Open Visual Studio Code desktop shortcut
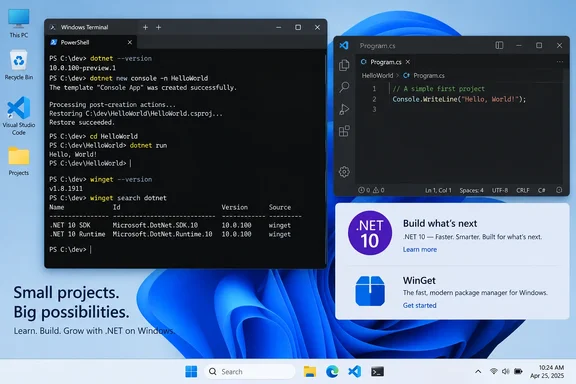The image size is (576, 384). click(19, 116)
